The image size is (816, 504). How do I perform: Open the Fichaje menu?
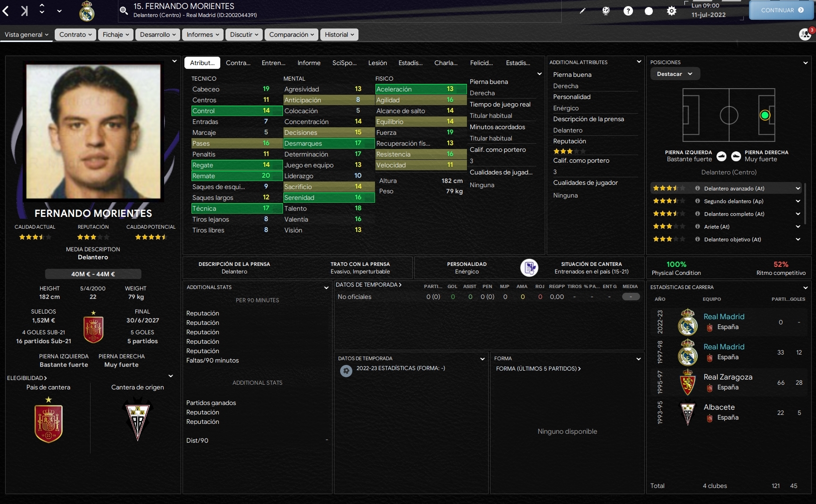[116, 35]
